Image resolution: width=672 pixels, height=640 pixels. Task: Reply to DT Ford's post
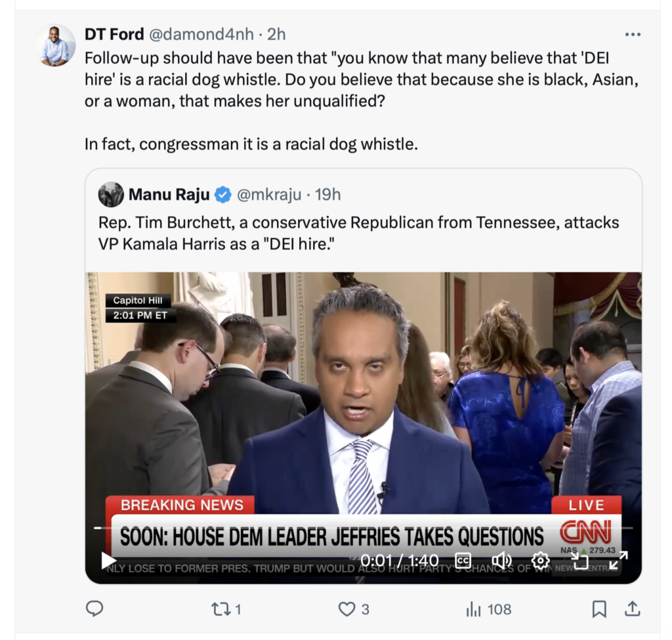tap(95, 609)
